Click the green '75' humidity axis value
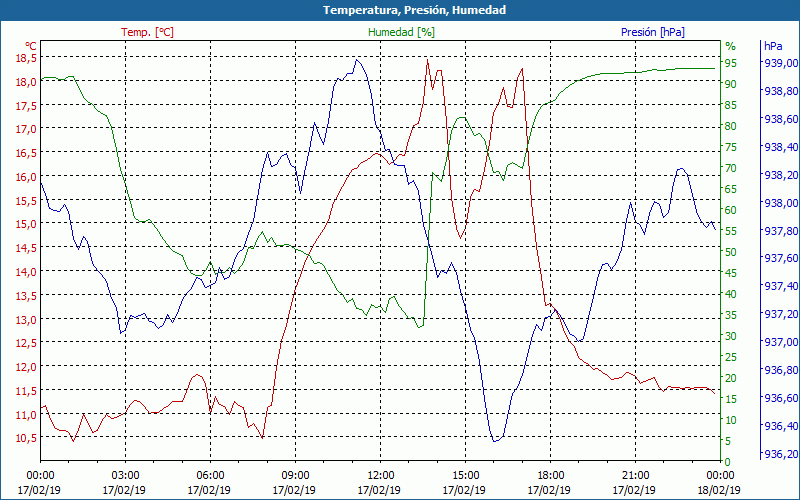This screenshot has width=800, height=500. coord(731,147)
